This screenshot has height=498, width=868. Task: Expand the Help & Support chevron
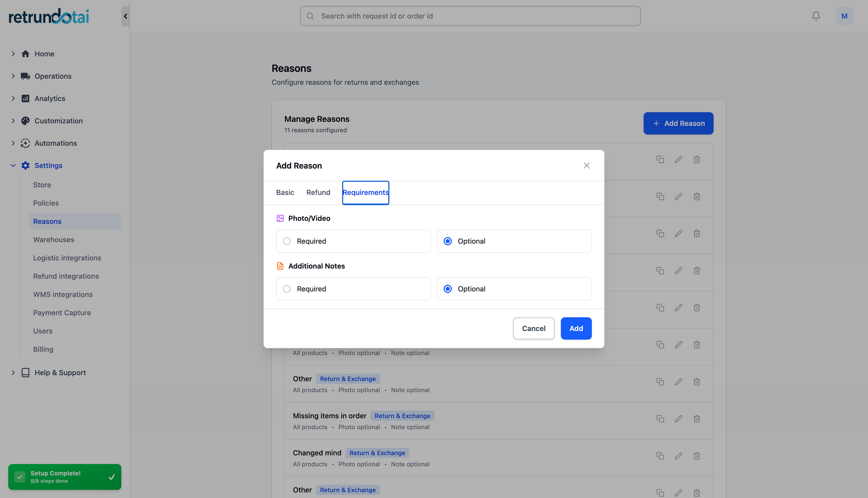13,373
